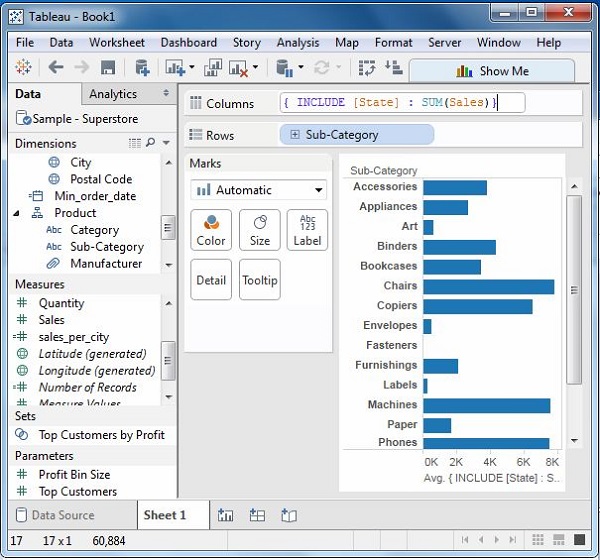Open the Automatic mark type dropdown
This screenshot has width=600, height=560.
[x=259, y=190]
